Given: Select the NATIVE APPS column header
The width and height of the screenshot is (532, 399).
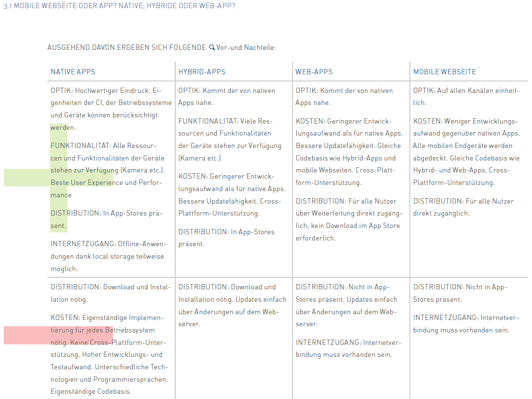Looking at the screenshot, I should (x=73, y=72).
